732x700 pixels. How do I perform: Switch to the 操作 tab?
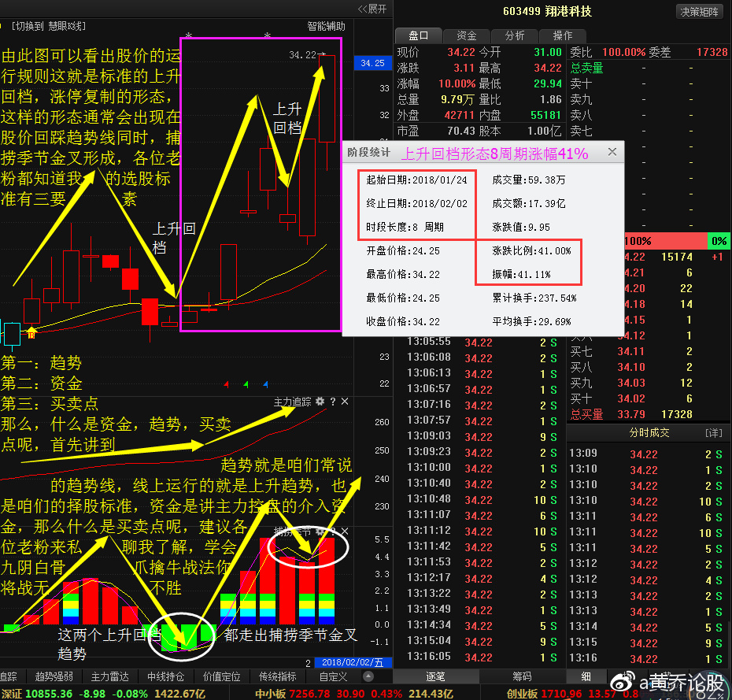click(562, 35)
